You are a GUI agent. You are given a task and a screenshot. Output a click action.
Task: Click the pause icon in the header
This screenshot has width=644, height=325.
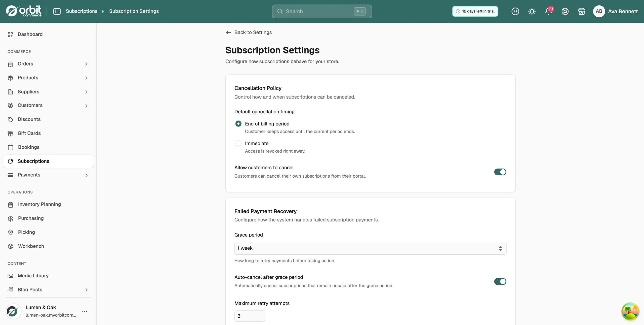[x=515, y=11]
